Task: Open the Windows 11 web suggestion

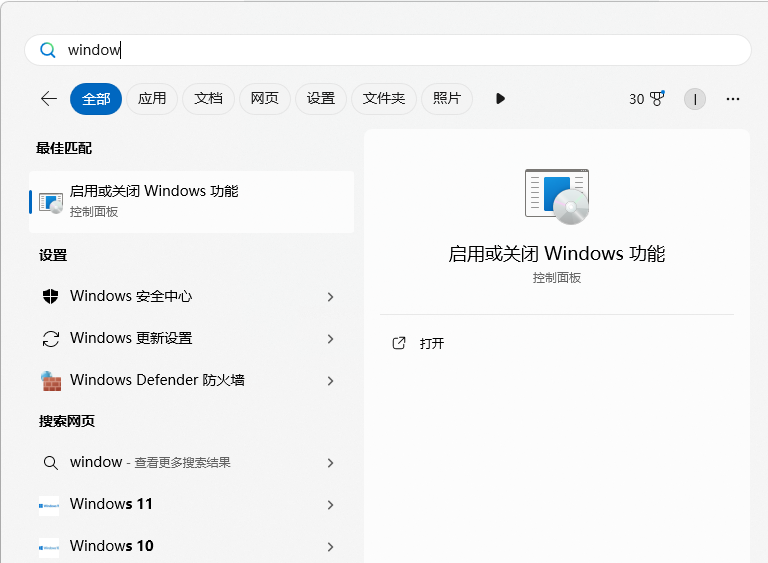Action: 192,504
